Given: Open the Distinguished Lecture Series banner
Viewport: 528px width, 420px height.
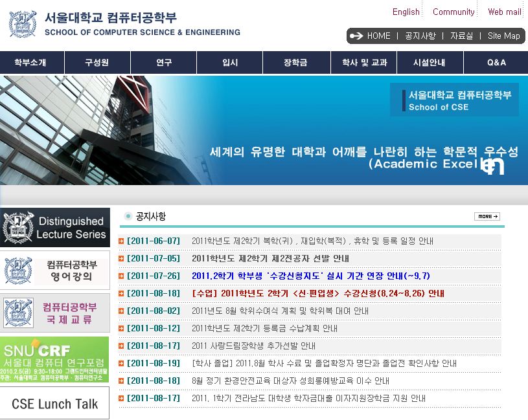Looking at the screenshot, I should pos(55,227).
